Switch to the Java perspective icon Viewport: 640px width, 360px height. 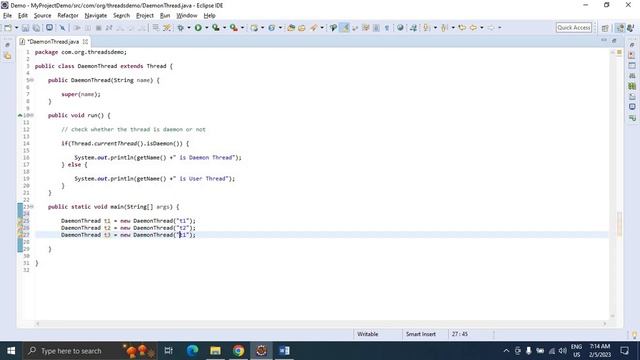pyautogui.click(x=620, y=28)
